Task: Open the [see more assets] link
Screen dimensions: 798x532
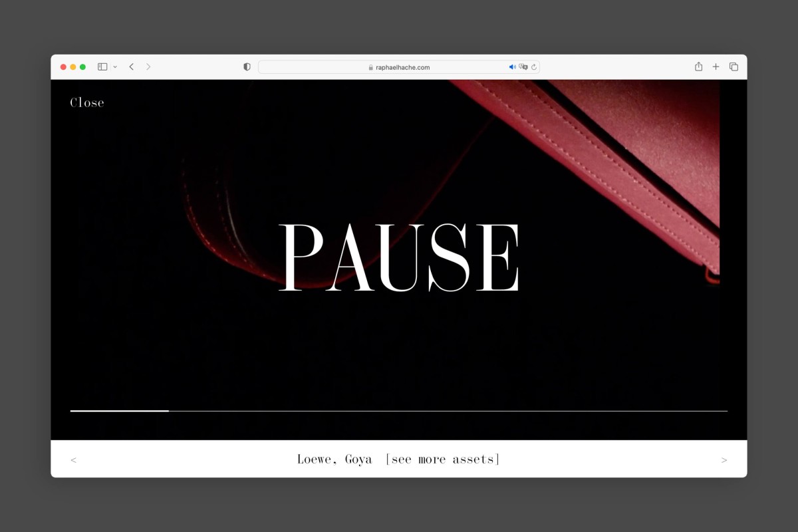Action: [x=443, y=460]
